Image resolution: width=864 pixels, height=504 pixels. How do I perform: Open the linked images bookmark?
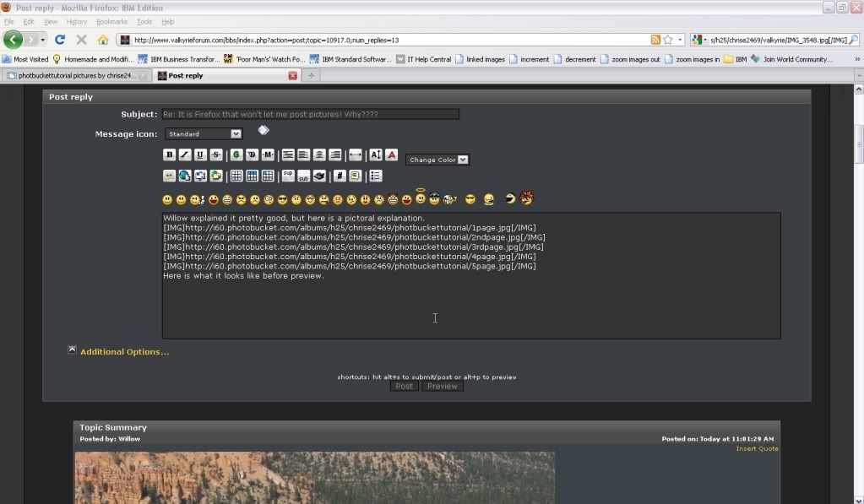click(x=480, y=59)
